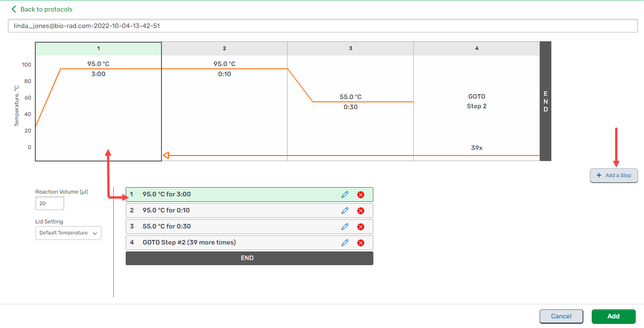Viewport: 644px width, 328px height.
Task: Open the Lid Setting dropdown
Action: [x=68, y=233]
